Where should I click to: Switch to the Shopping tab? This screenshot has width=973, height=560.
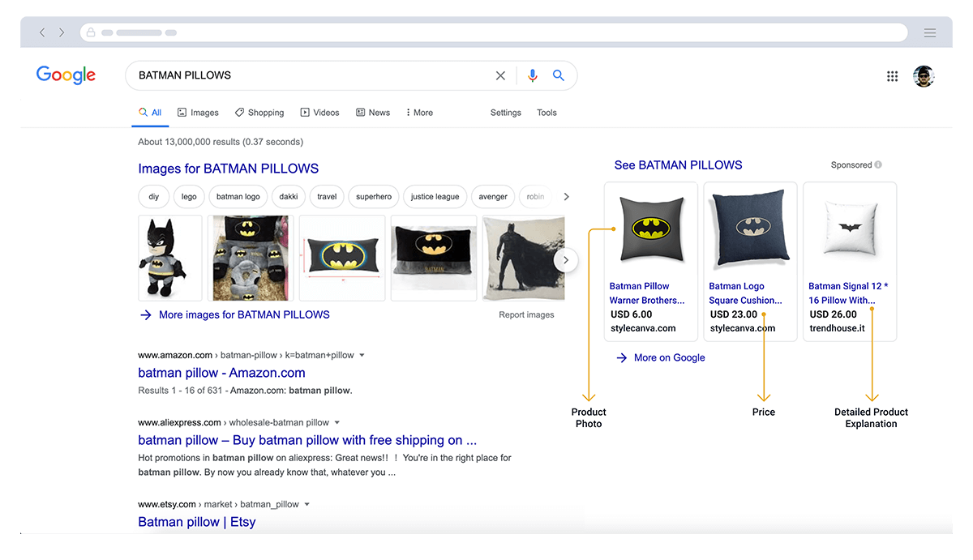(259, 113)
